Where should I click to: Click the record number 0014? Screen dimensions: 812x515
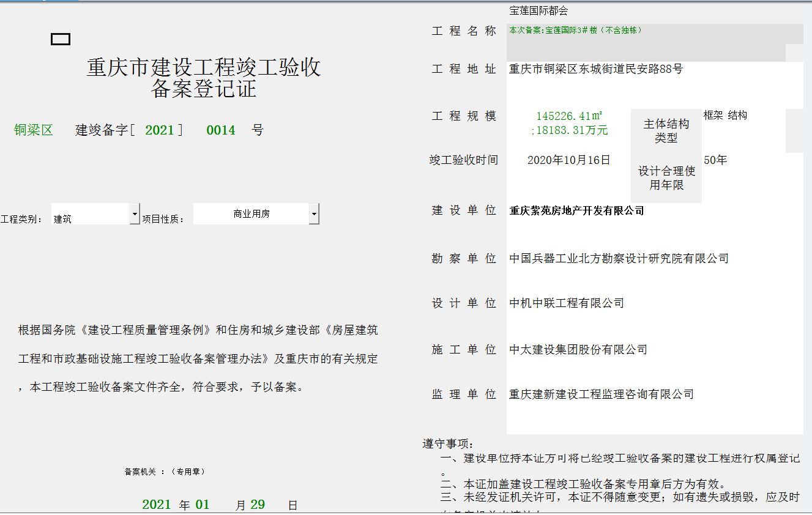221,130
